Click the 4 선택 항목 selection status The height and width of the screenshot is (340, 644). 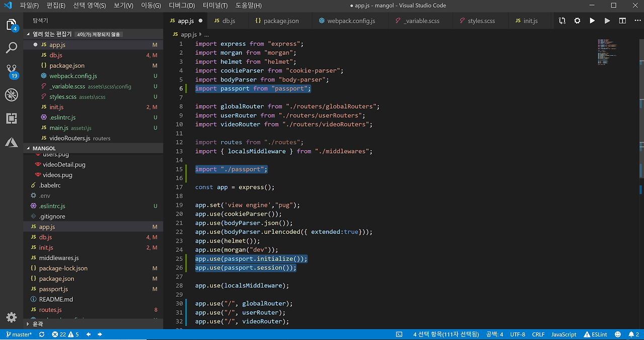[x=446, y=334]
